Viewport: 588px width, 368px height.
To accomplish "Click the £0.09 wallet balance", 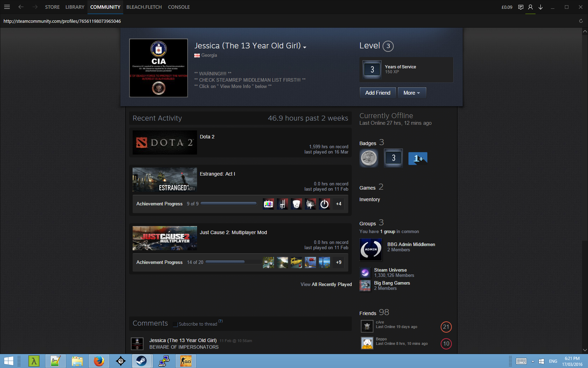I will [x=507, y=7].
